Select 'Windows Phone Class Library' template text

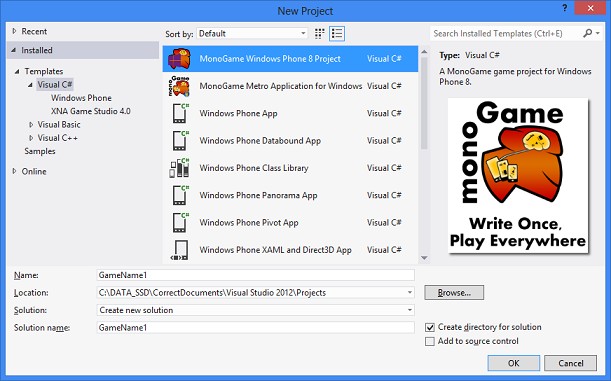[x=254, y=168]
